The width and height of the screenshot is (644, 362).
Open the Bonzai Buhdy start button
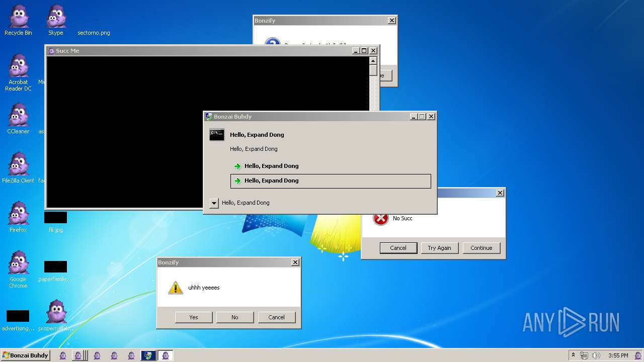pos(25,355)
